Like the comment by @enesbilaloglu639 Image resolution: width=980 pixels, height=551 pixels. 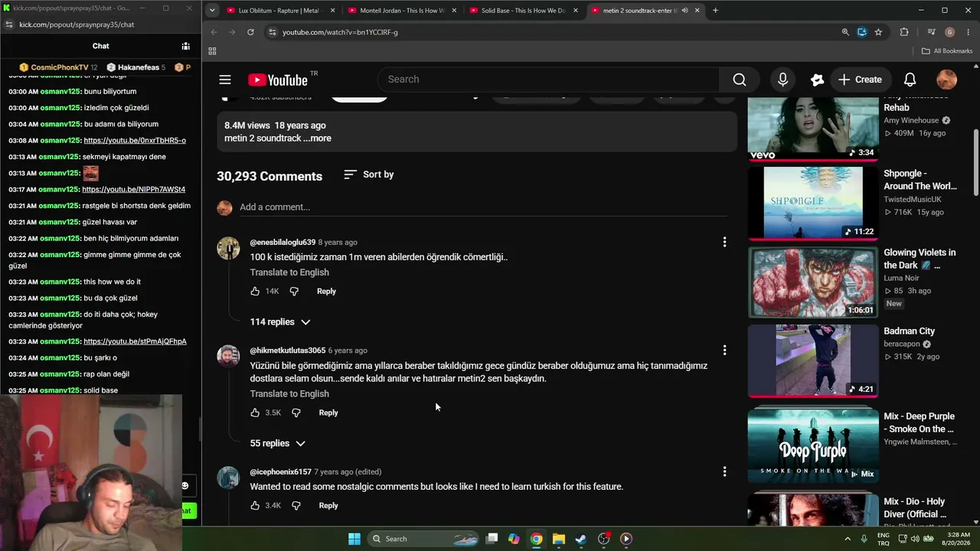point(255,292)
